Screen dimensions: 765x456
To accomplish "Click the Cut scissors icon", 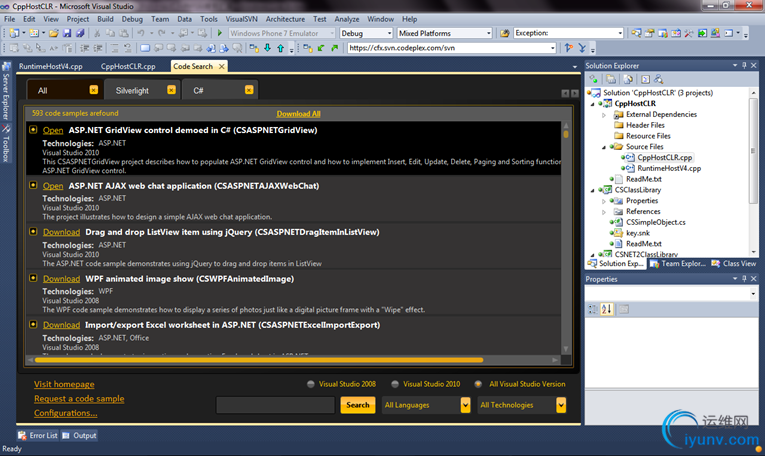I will tap(97, 33).
